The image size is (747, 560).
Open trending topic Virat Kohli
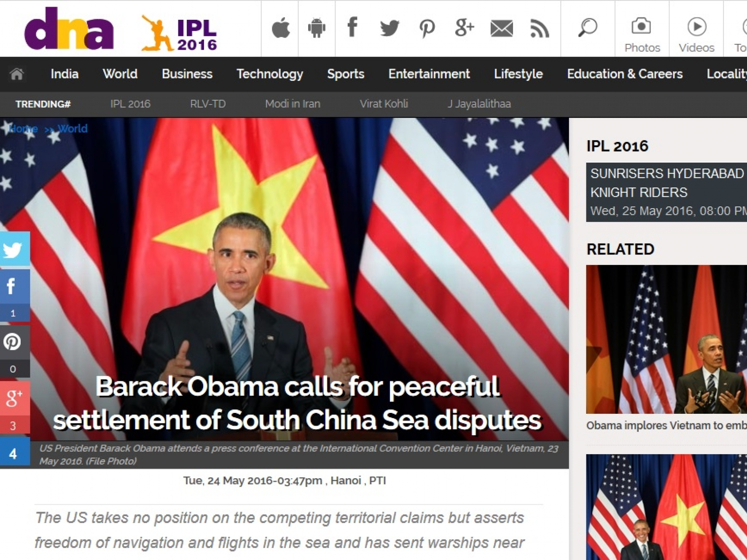(384, 103)
